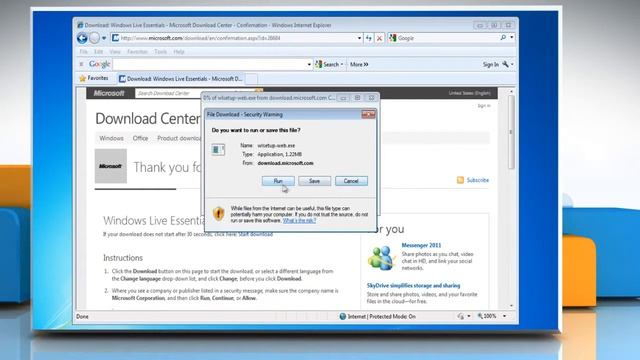The width and height of the screenshot is (640, 360).
Task: Click More » on Google toolbar
Action: 359,64
